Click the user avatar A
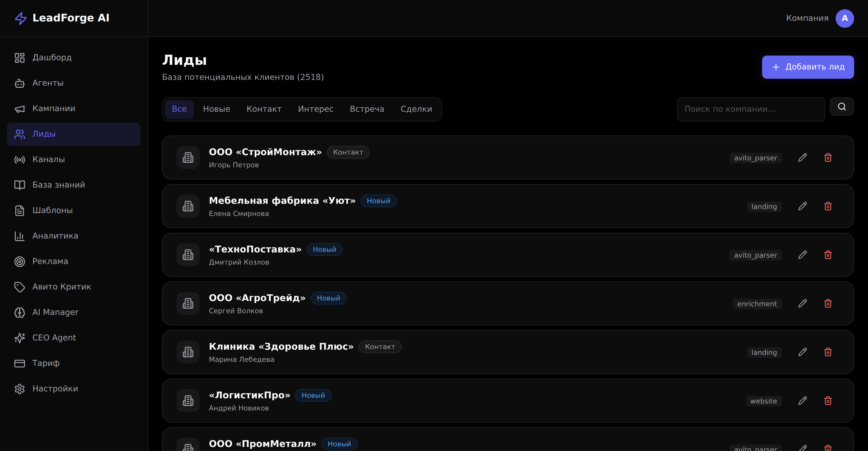Image resolution: width=868 pixels, height=451 pixels. [844, 18]
